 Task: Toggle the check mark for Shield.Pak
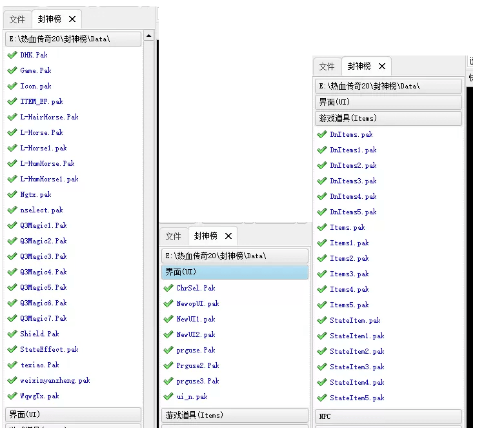12,334
